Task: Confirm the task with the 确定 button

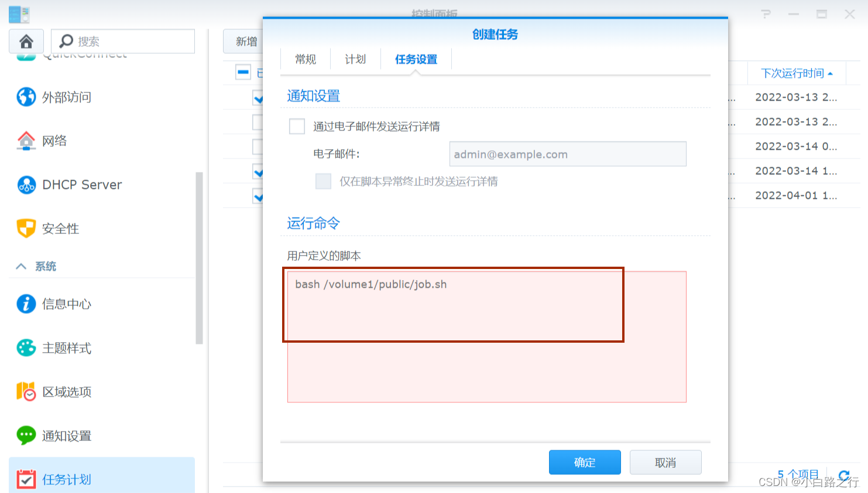Action: [x=585, y=463]
